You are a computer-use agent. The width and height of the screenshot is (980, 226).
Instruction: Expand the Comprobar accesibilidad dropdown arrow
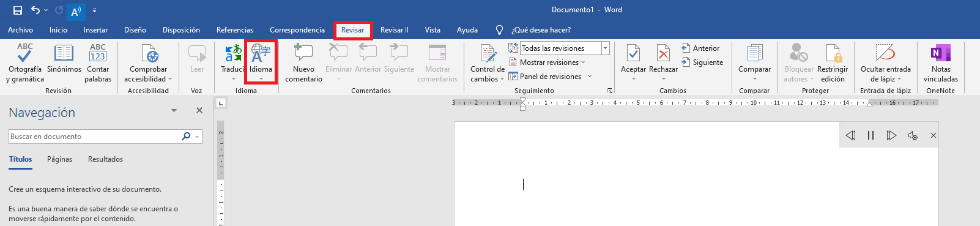[170, 79]
